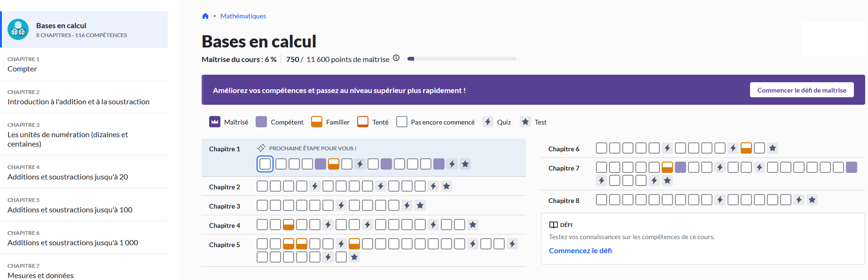Image resolution: width=868 pixels, height=280 pixels.
Task: Click the Familier half-orange legend swatch
Action: [x=317, y=122]
